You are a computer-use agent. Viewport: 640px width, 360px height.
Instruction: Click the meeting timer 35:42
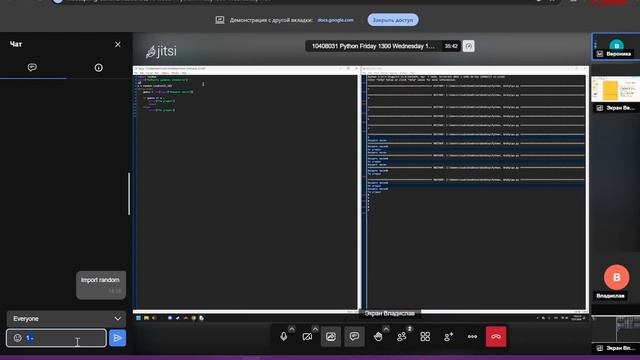451,46
